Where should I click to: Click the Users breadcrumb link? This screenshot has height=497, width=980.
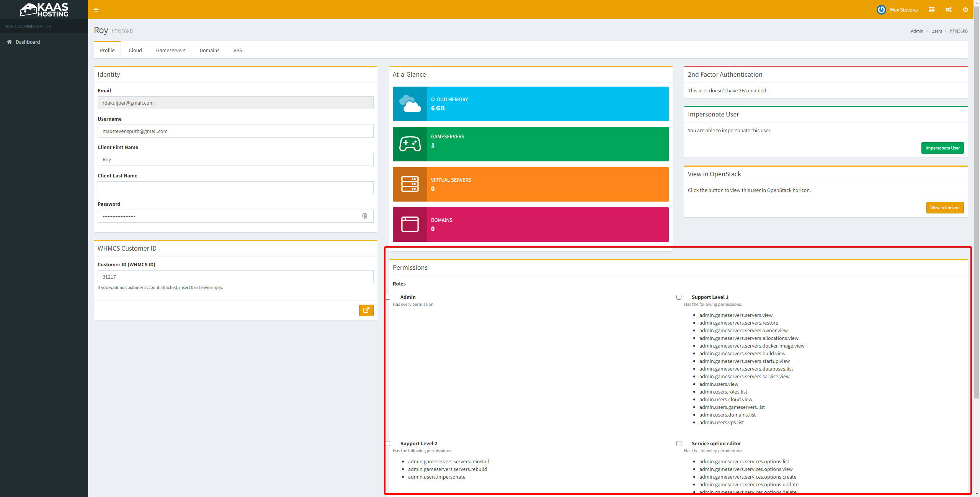pos(936,31)
